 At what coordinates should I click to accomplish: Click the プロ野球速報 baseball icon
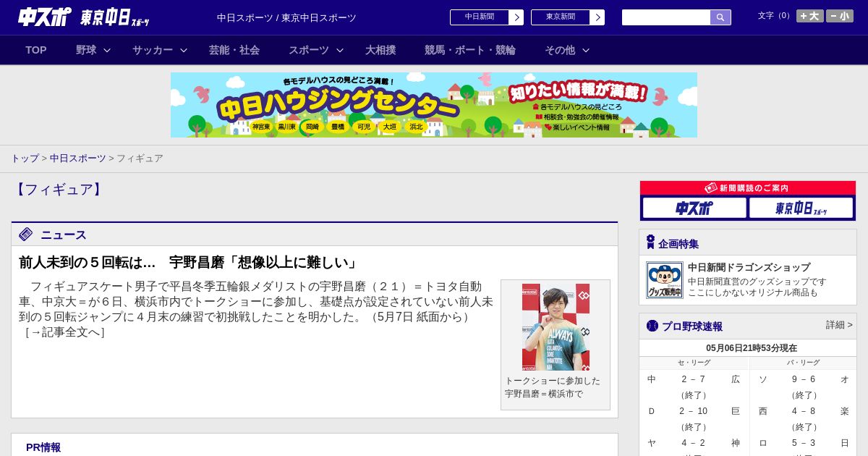click(x=652, y=326)
